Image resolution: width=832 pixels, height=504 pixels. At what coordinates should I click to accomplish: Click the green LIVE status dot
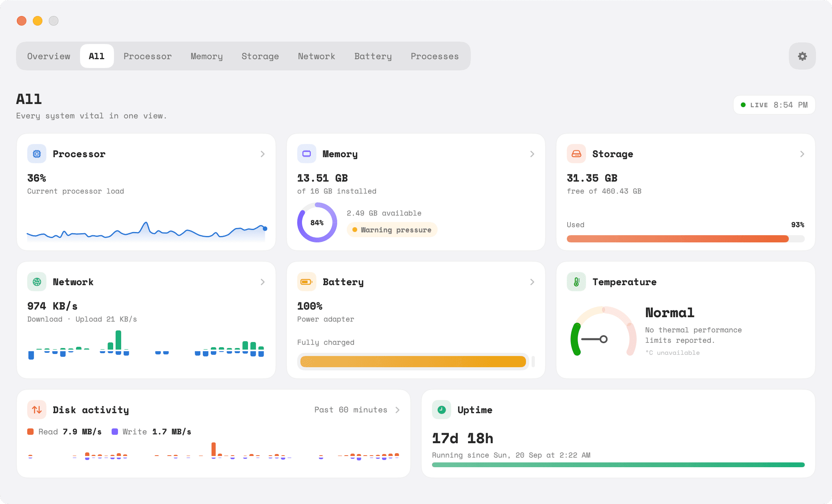tap(743, 105)
